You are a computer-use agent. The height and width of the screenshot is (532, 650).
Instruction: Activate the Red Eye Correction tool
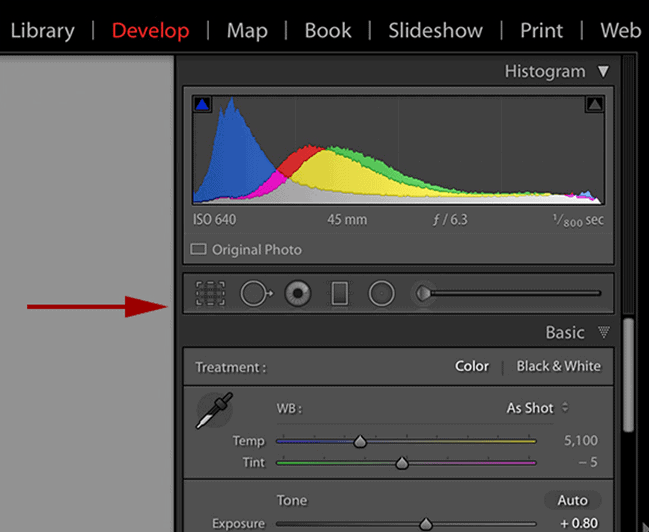pyautogui.click(x=297, y=293)
